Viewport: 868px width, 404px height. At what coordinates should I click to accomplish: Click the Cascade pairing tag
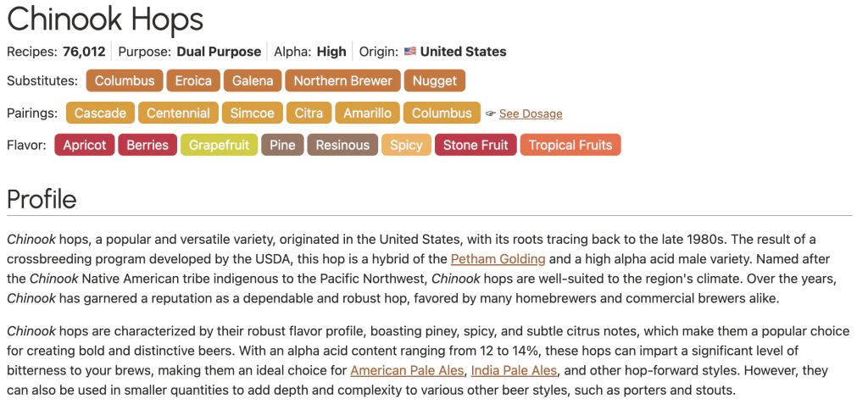pyautogui.click(x=100, y=113)
